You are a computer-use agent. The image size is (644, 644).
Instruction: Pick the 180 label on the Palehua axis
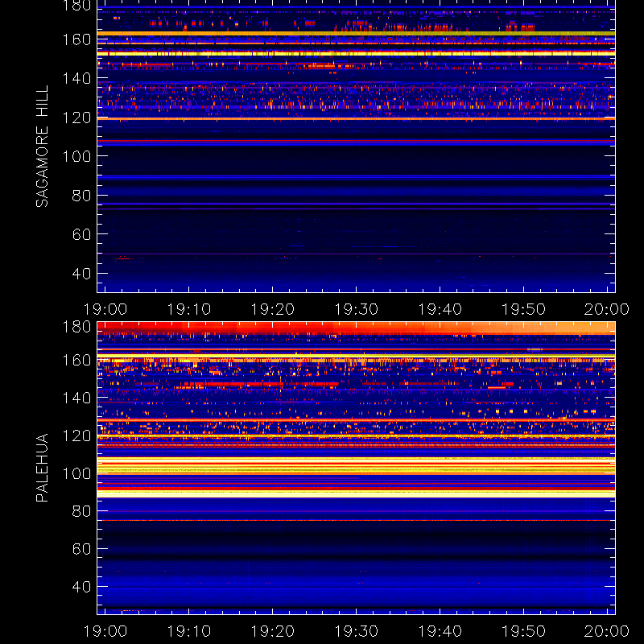[x=76, y=327]
